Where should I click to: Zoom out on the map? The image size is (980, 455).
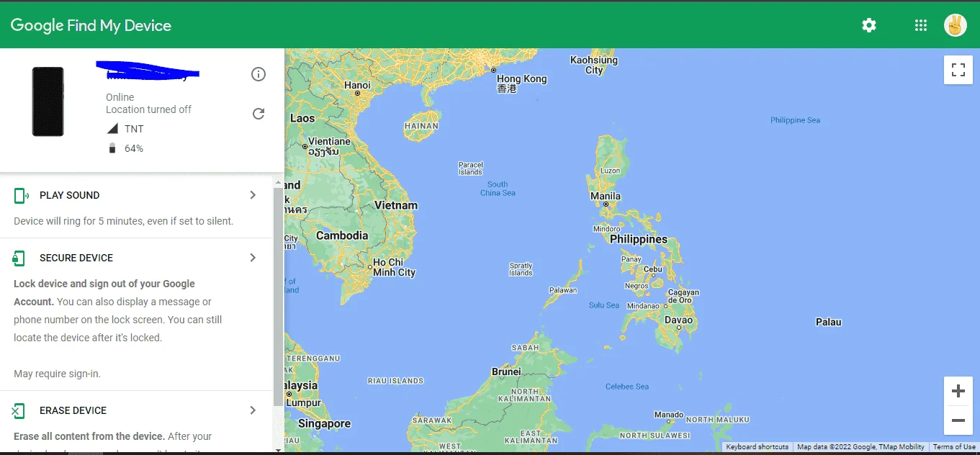[x=958, y=420]
